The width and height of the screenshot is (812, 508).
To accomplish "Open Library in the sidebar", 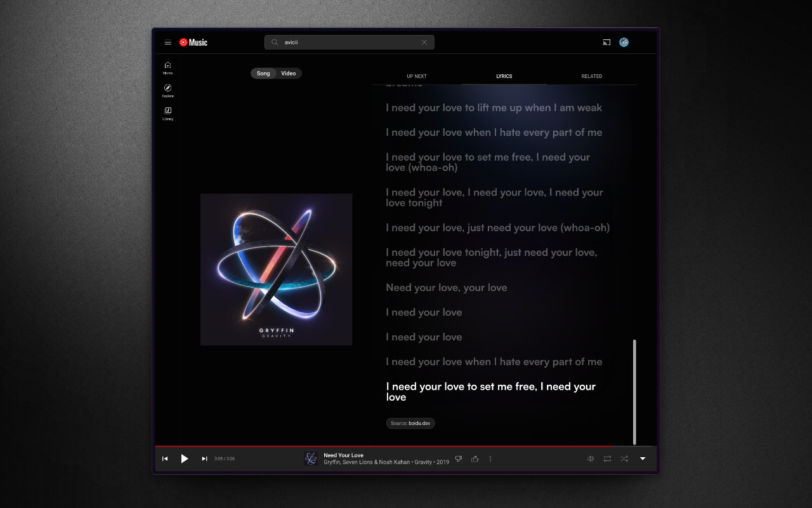I will pyautogui.click(x=167, y=113).
